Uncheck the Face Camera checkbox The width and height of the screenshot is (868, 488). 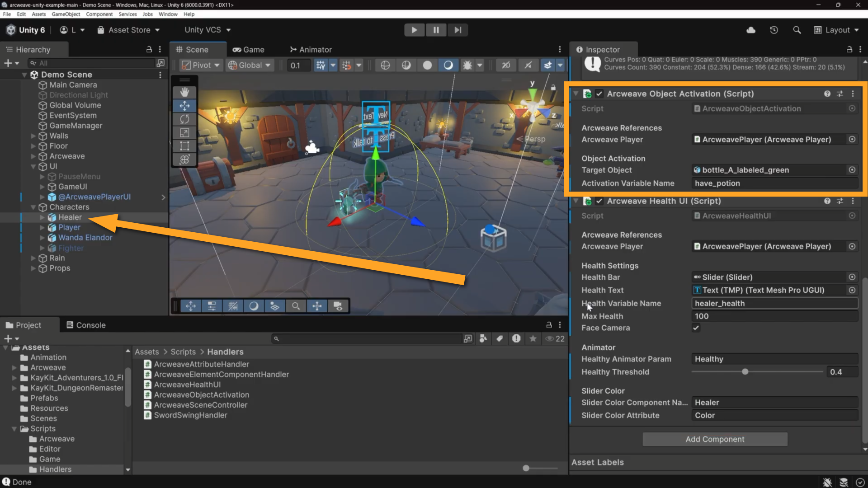click(x=696, y=328)
